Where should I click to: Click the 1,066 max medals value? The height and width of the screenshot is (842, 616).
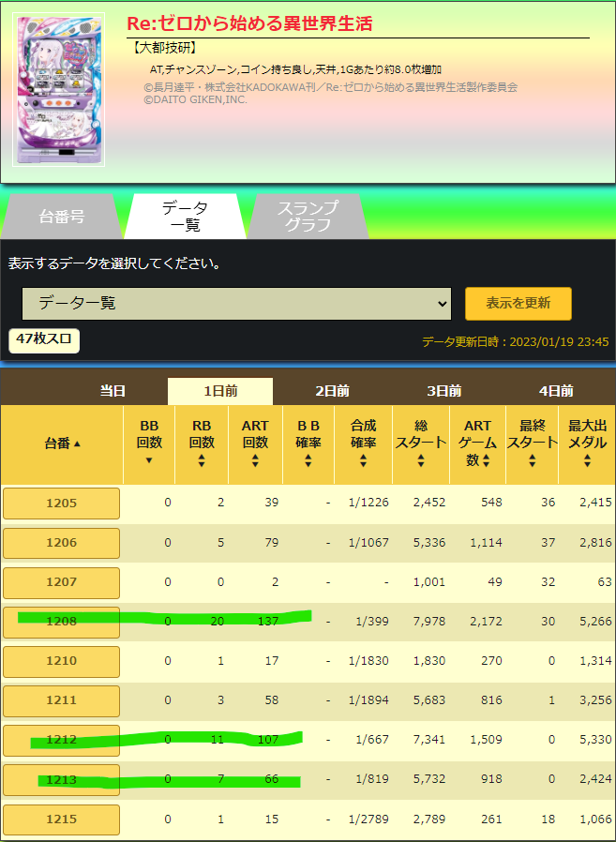(595, 819)
